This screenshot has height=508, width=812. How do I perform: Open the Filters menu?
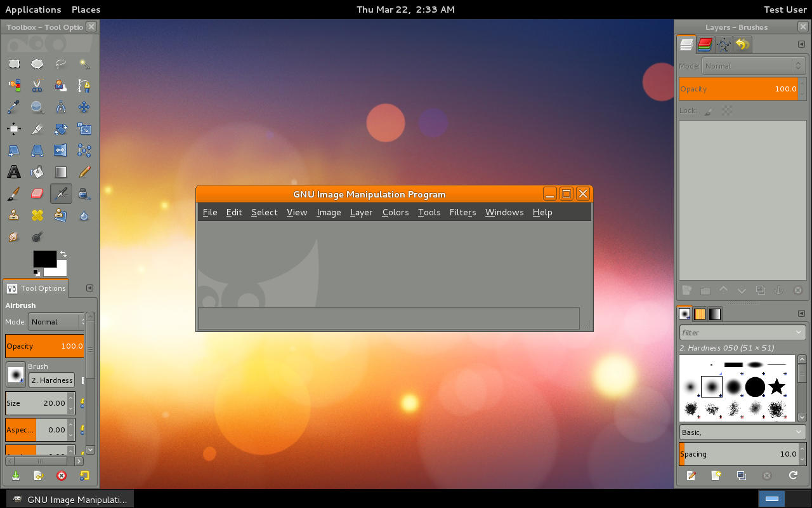pos(462,212)
